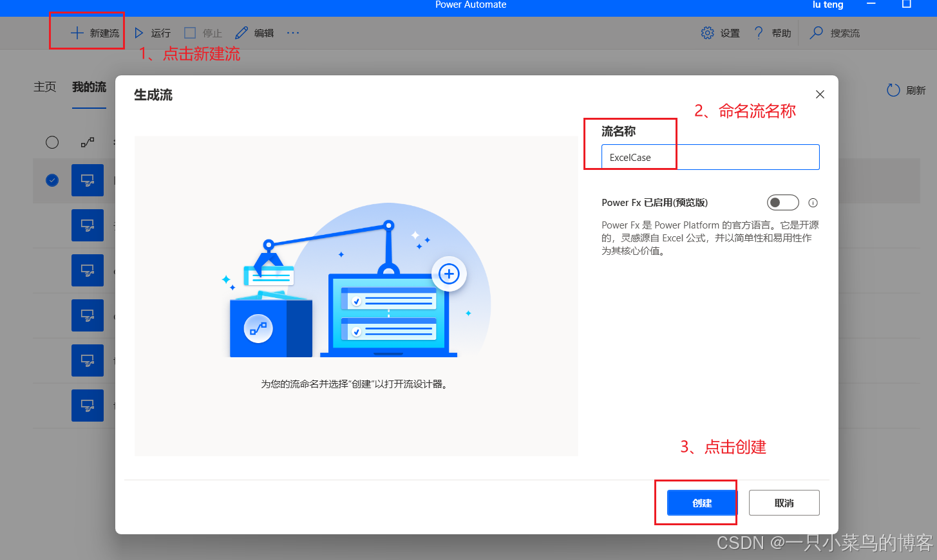This screenshot has width=937, height=560.
Task: Click the flow type column header icon
Action: tap(88, 142)
